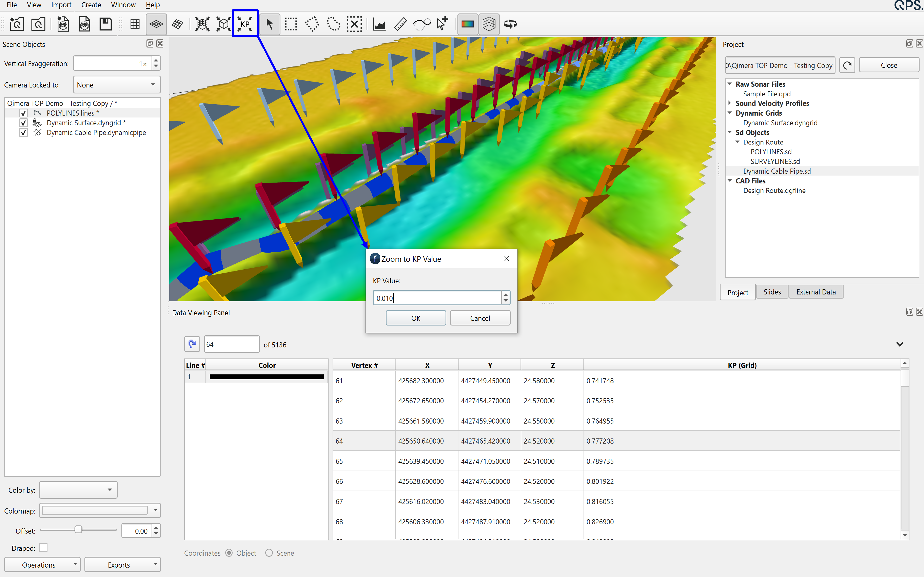Screen dimensions: 924x577
Task: Click the Save (floppy disk) icon
Action: pos(105,24)
